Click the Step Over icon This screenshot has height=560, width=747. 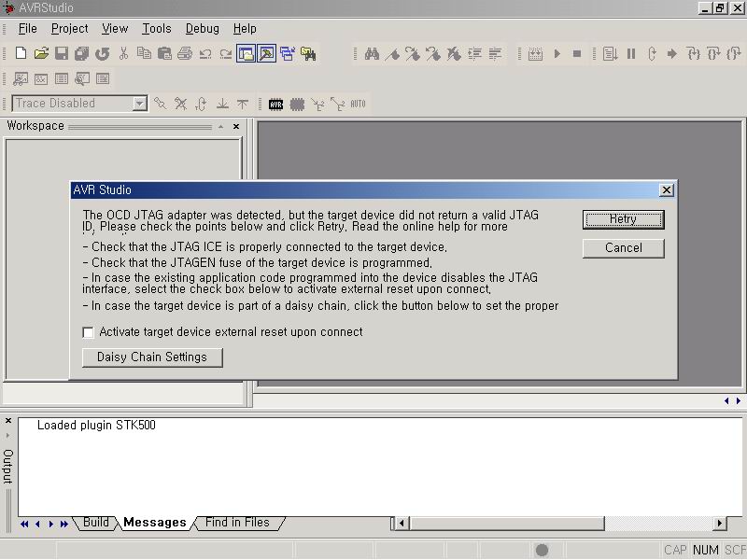coord(713,54)
